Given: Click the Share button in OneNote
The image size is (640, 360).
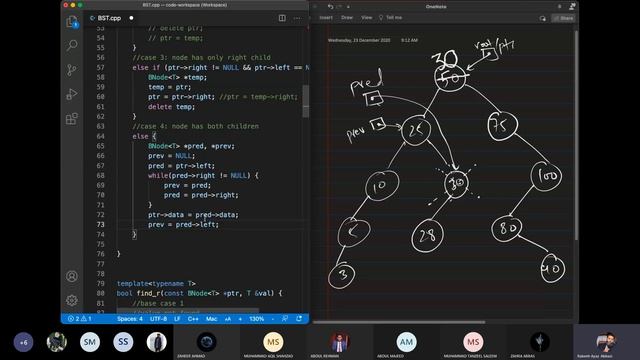Looking at the screenshot, I should pyautogui.click(x=563, y=18).
